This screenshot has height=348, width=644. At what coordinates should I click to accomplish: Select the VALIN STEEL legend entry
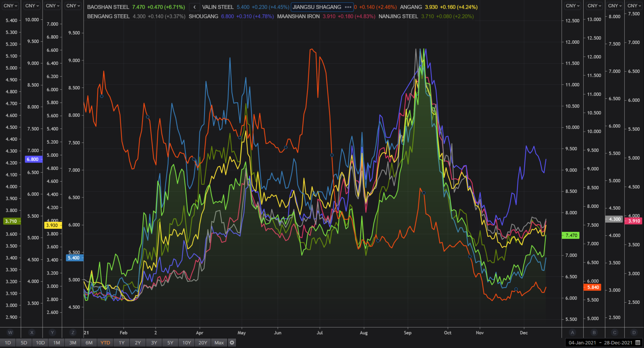click(218, 7)
